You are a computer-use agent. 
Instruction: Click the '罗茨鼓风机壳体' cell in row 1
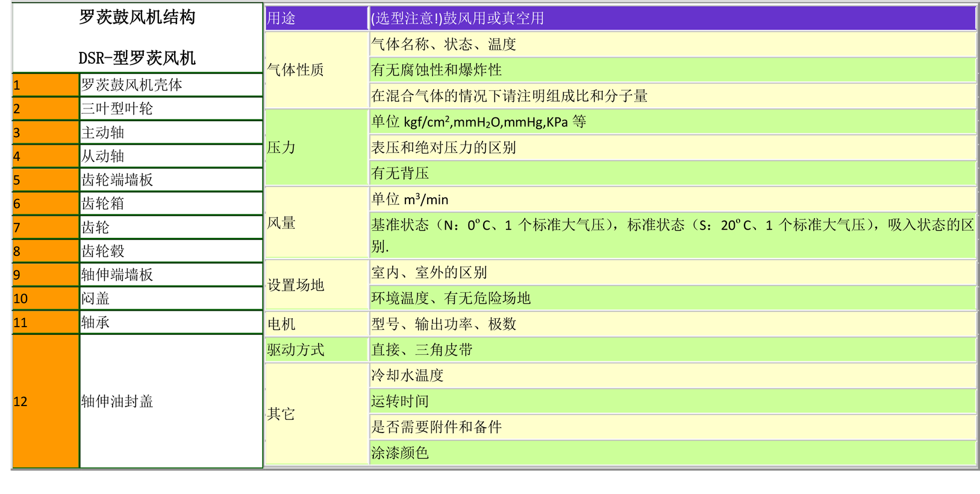click(x=170, y=85)
